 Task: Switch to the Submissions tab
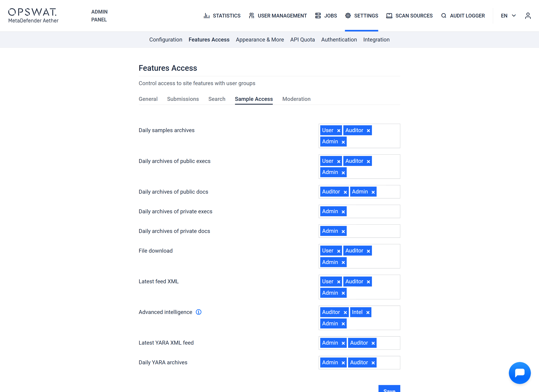coord(183,99)
